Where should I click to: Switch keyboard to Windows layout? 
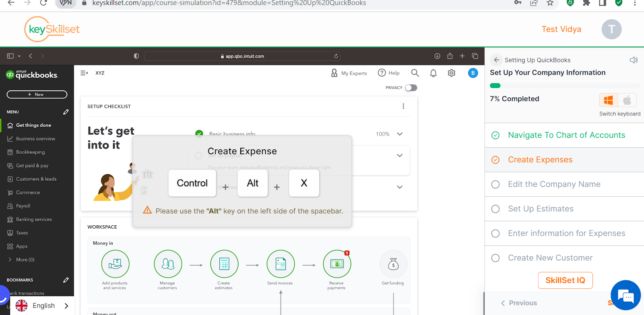[x=609, y=100]
